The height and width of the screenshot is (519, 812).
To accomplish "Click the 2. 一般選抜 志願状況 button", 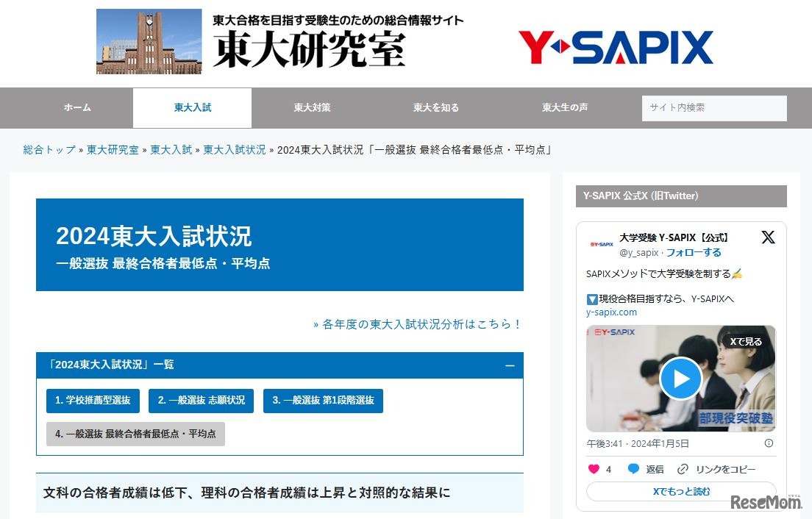I will [x=201, y=401].
